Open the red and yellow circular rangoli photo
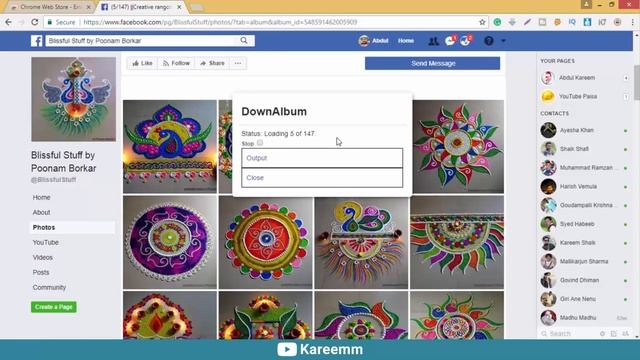 tap(266, 242)
